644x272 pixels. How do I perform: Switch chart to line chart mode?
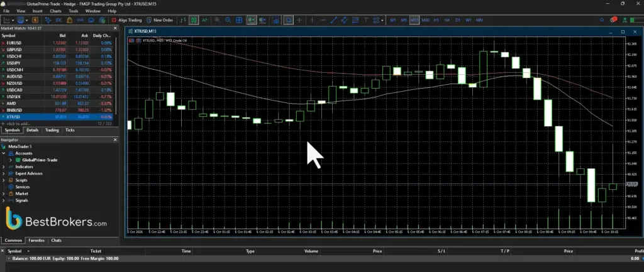coord(204,20)
